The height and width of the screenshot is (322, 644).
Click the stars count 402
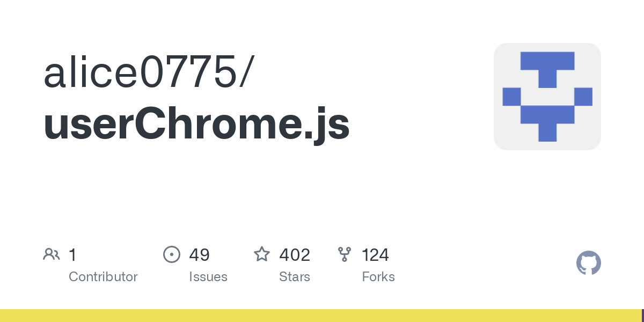pyautogui.click(x=295, y=254)
